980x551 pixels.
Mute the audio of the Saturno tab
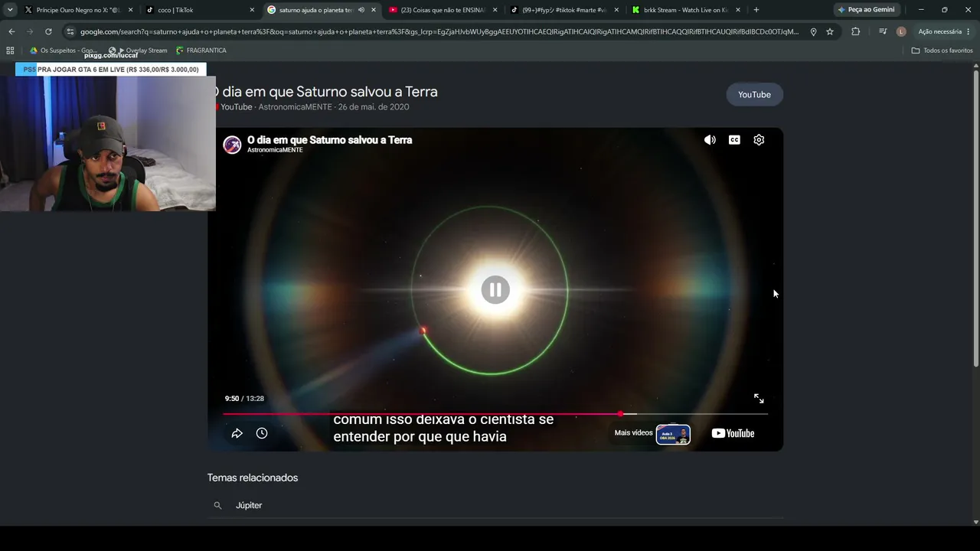[x=361, y=10]
